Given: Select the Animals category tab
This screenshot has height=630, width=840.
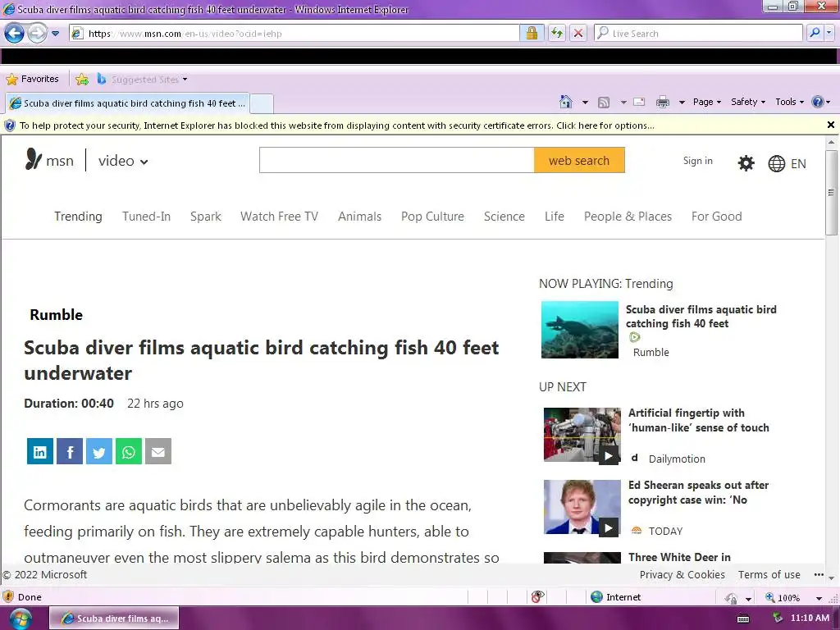Looking at the screenshot, I should 359,217.
